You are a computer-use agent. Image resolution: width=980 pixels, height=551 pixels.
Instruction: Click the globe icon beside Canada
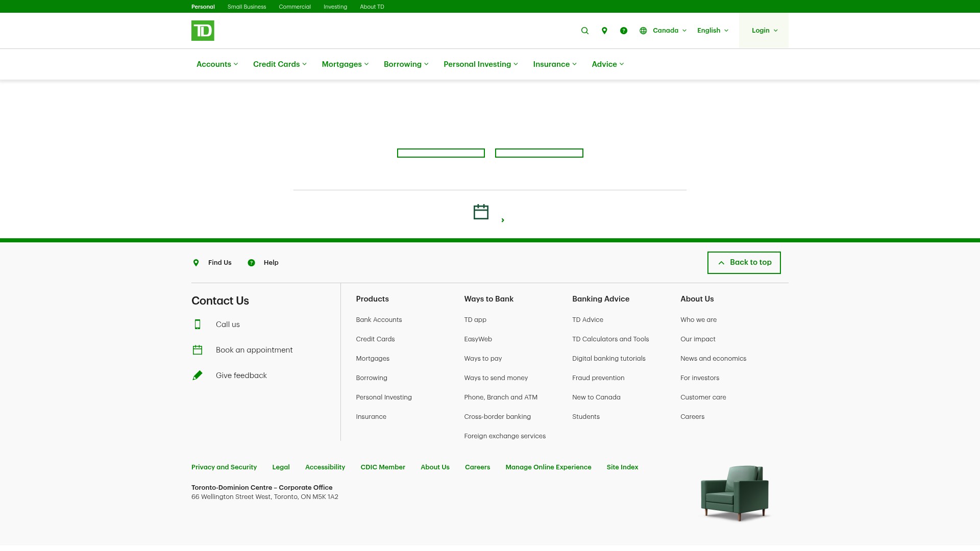(x=643, y=31)
